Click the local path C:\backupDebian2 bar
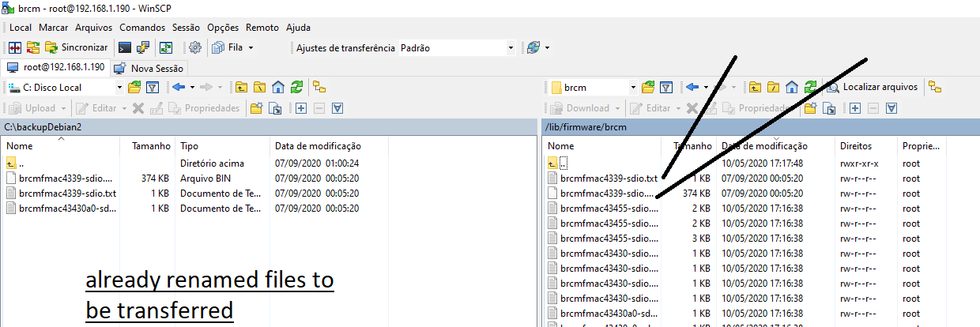Screen dimensions: 980x327 point(268,127)
